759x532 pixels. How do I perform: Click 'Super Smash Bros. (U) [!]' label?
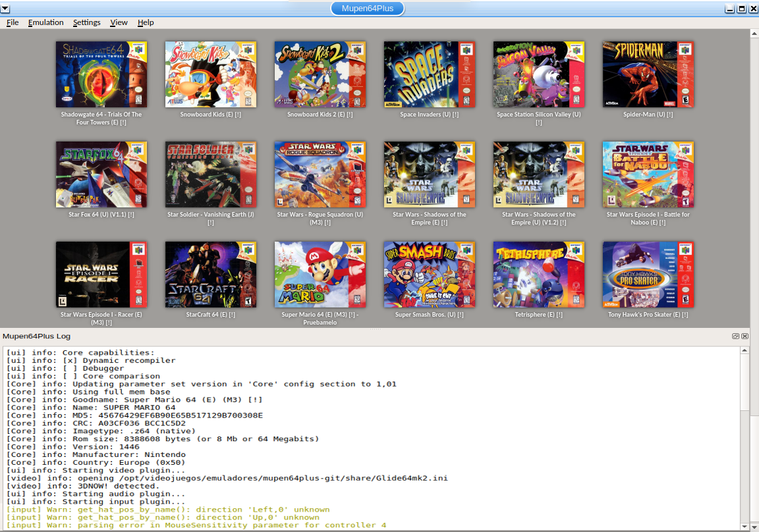click(430, 315)
